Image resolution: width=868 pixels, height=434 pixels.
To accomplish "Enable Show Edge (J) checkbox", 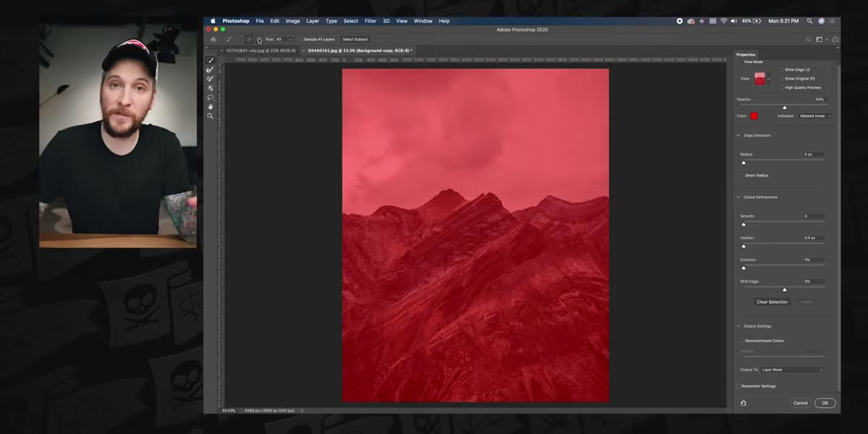I will point(782,69).
